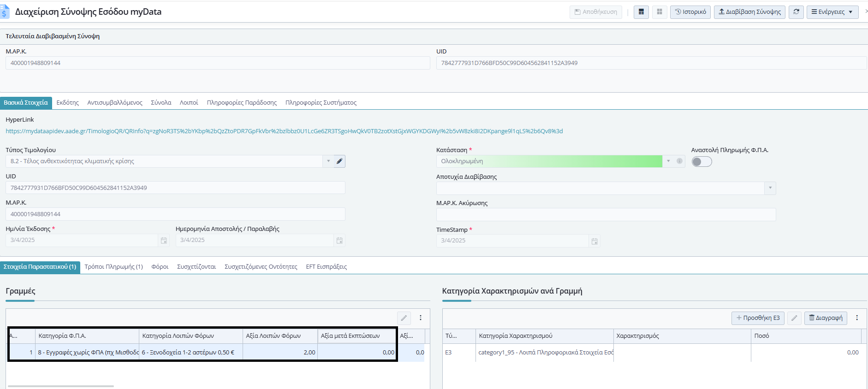Click the document icon next to the page title
This screenshot has width=868, height=389.
click(x=5, y=12)
